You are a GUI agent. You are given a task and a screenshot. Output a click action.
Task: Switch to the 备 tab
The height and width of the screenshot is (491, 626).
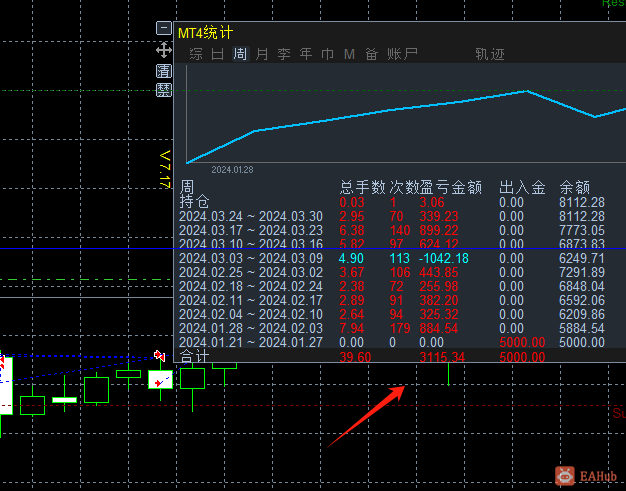pos(372,54)
